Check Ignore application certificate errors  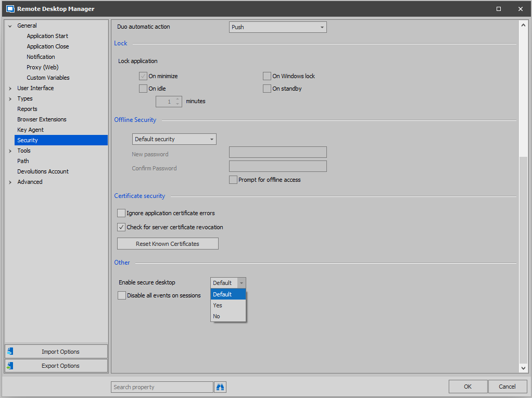pyautogui.click(x=121, y=213)
